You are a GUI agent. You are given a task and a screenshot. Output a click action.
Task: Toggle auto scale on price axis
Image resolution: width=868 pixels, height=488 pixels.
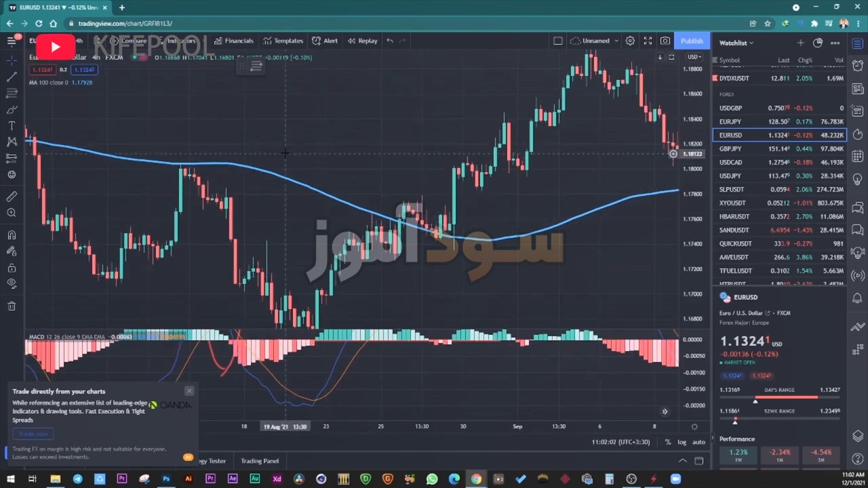click(x=698, y=442)
